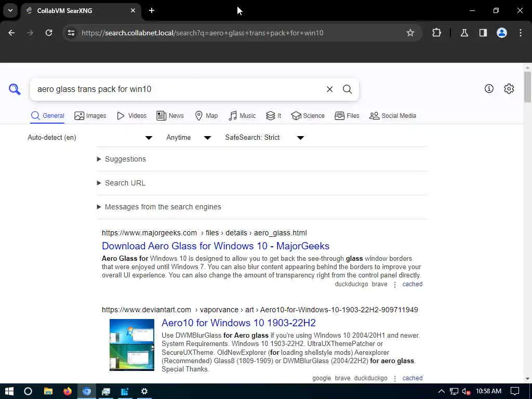Click the deviantart.com result URL
Viewport: 532px width, 399px height.
coord(260,310)
